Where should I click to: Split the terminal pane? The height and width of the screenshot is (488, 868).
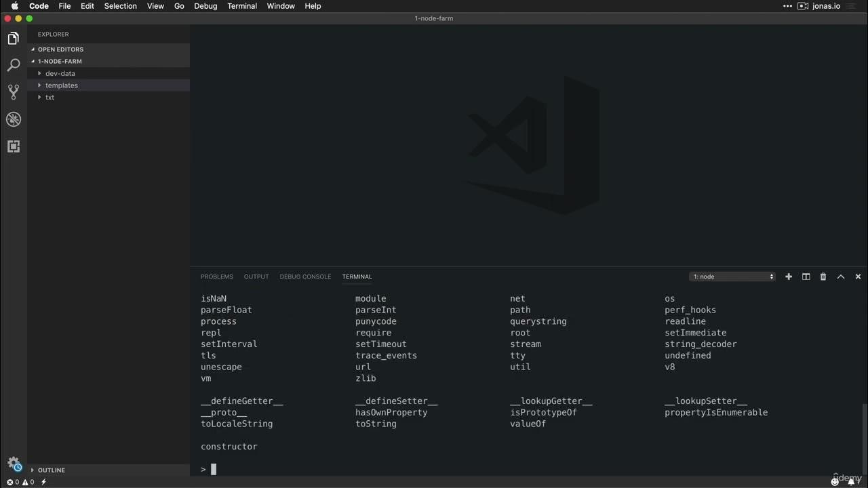[x=806, y=277]
